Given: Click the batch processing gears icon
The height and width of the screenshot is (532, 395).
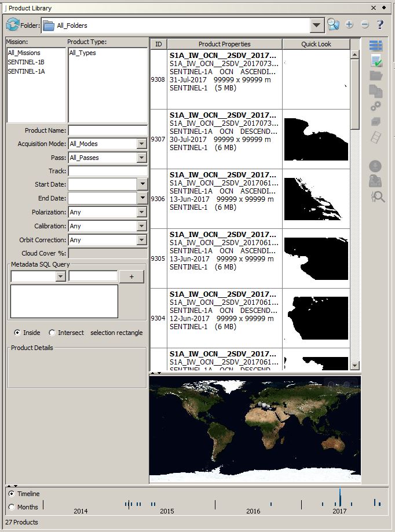Looking at the screenshot, I should point(376,106).
